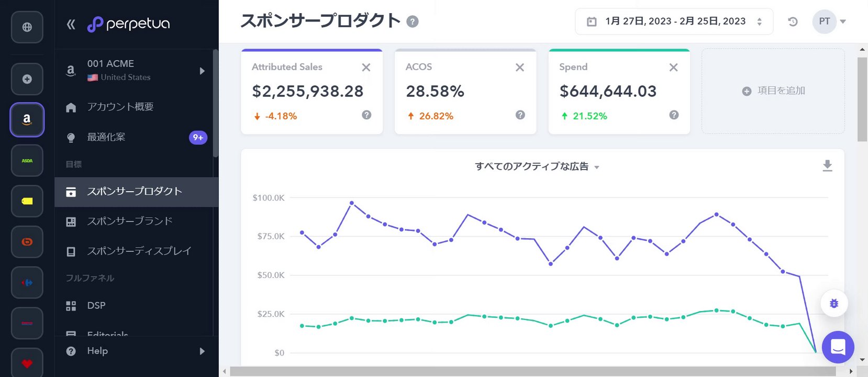The width and height of the screenshot is (868, 377).
Task: Click the history reset icon beside the date range
Action: (x=793, y=21)
